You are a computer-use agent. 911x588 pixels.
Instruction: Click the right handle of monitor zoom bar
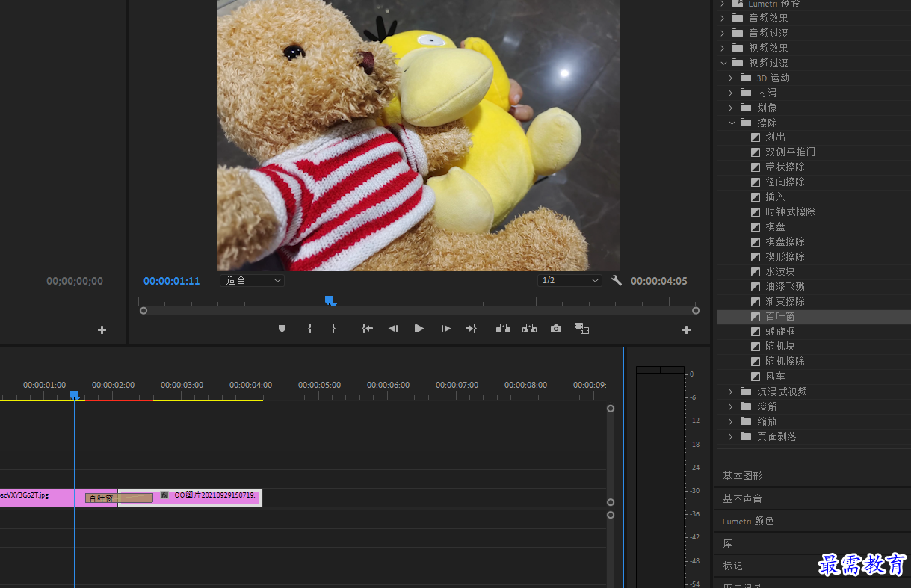point(696,311)
